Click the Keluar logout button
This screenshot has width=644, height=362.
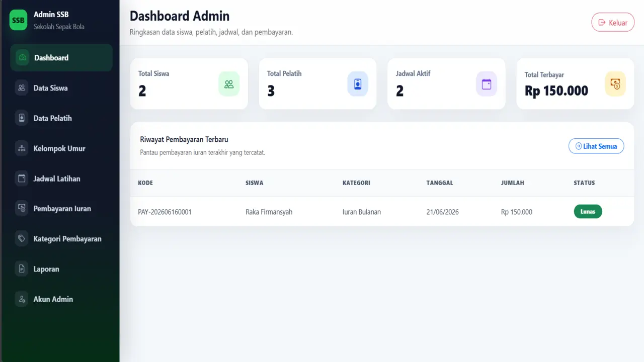click(x=613, y=23)
